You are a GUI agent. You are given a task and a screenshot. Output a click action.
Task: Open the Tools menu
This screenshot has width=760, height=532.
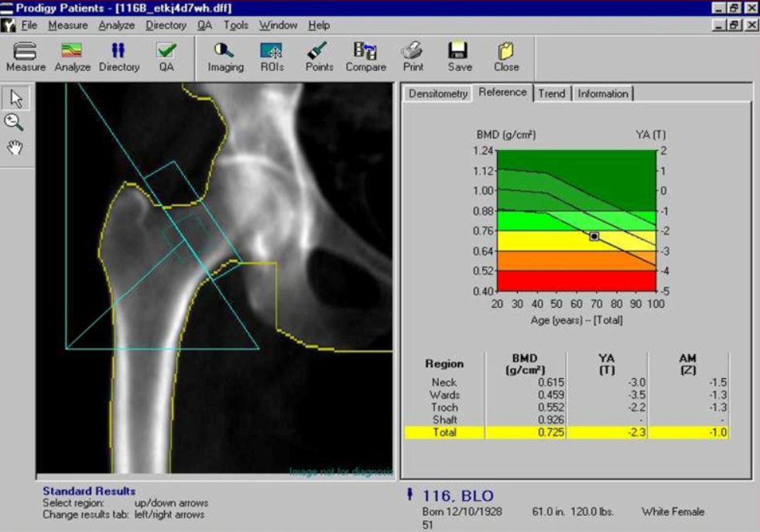pos(235,25)
